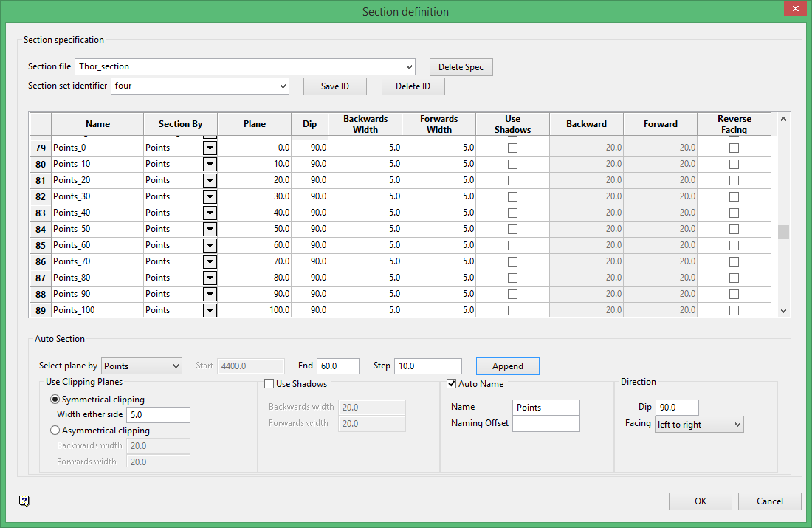This screenshot has height=528, width=812.
Task: Check Reverse Facing for Points_50 row
Action: (734, 229)
